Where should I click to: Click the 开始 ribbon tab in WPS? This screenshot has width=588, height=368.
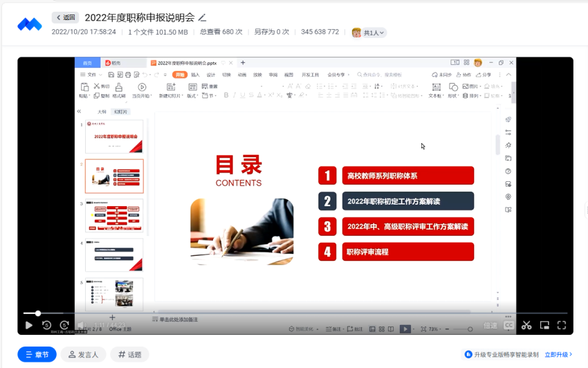point(180,75)
